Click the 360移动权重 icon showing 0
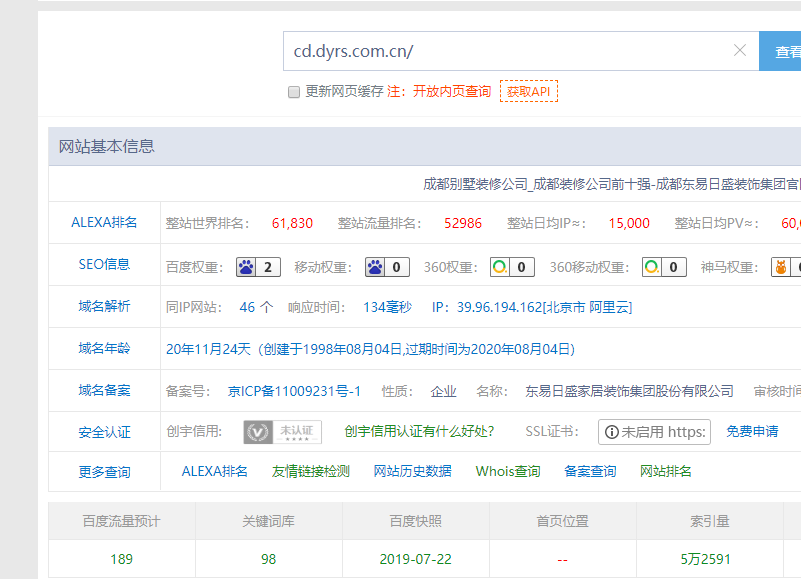 tap(651, 266)
